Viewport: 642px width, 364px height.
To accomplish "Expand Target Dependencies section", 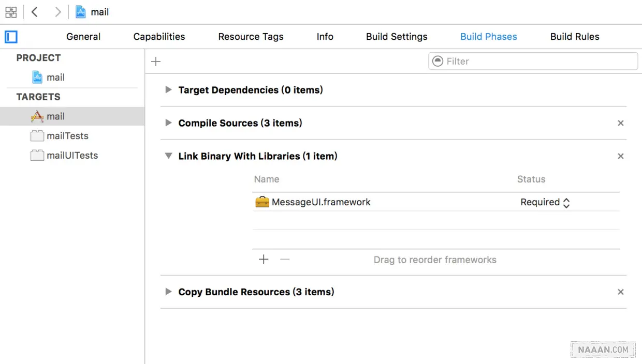I will [168, 90].
